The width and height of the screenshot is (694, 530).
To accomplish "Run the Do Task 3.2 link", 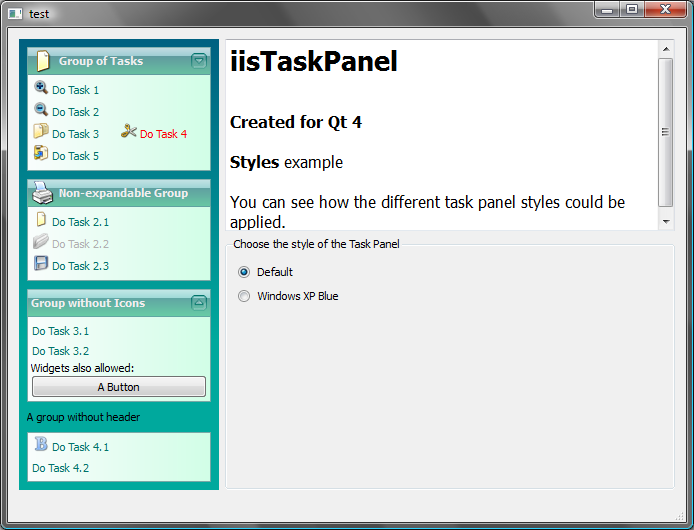I will click(x=61, y=351).
